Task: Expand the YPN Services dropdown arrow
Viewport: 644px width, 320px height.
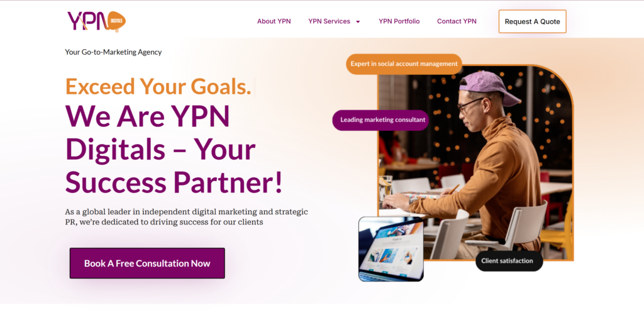Action: tap(358, 22)
